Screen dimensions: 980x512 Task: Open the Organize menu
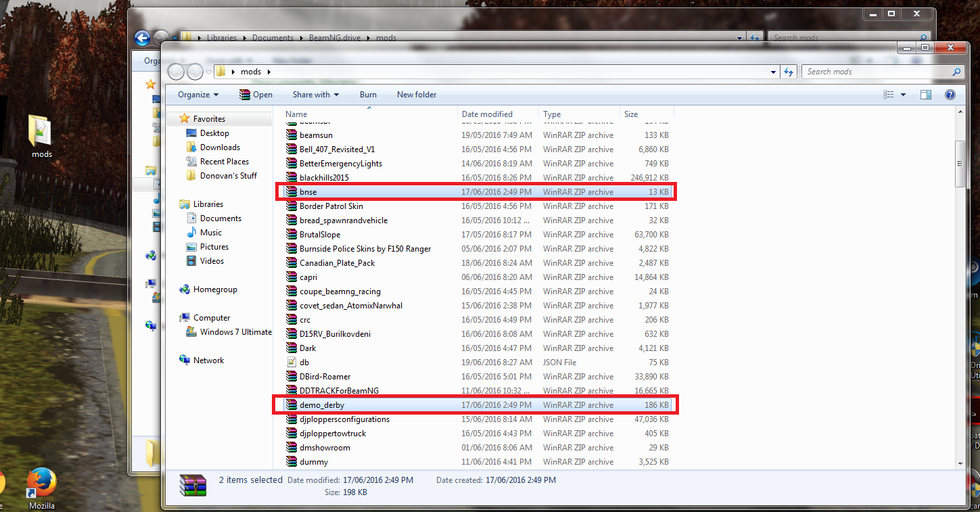click(x=198, y=95)
